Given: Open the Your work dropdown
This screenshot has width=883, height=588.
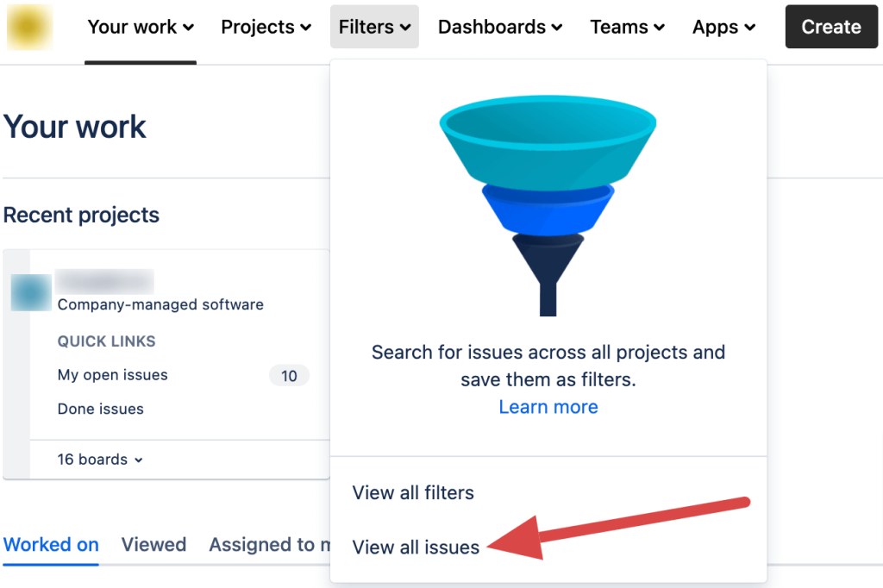Looking at the screenshot, I should coord(141,27).
